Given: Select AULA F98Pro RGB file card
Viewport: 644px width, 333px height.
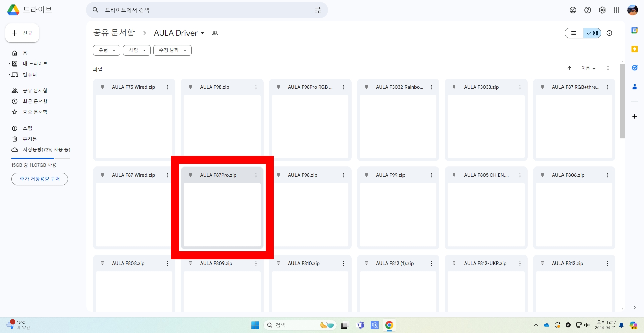Looking at the screenshot, I should [x=310, y=120].
